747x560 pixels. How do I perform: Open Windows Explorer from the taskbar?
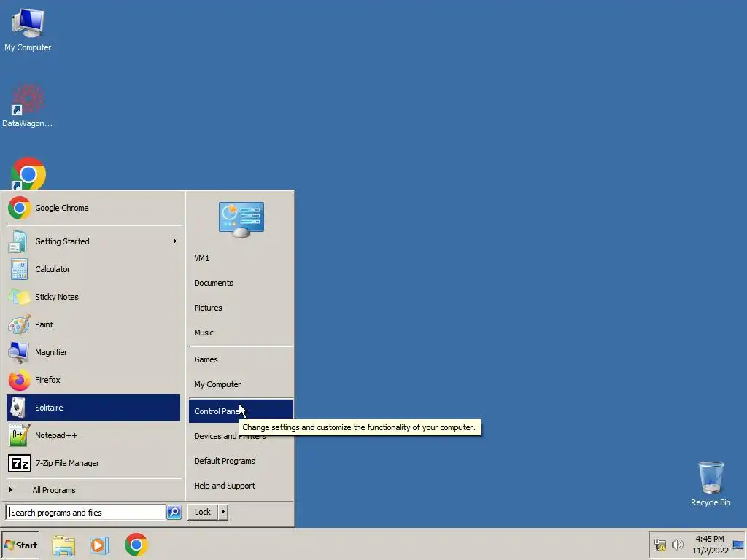tap(63, 545)
